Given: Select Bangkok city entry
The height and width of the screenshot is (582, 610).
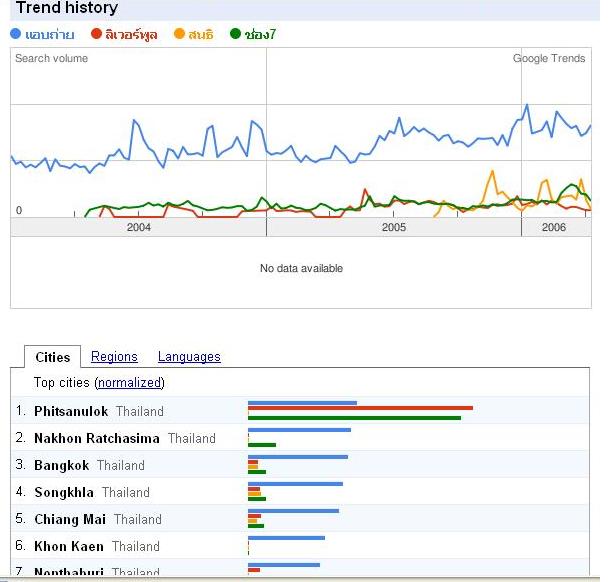Looking at the screenshot, I should point(62,465).
